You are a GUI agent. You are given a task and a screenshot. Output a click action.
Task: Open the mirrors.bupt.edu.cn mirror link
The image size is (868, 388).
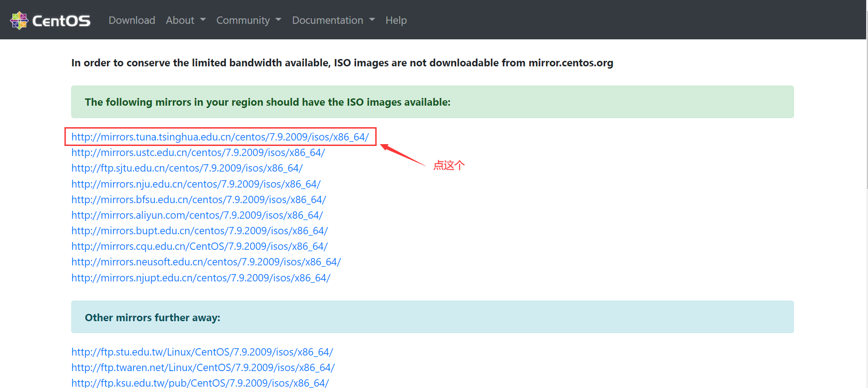[x=199, y=231]
